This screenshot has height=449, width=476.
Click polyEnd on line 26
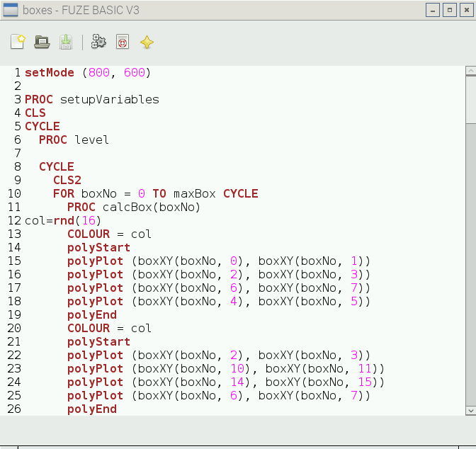(x=92, y=409)
